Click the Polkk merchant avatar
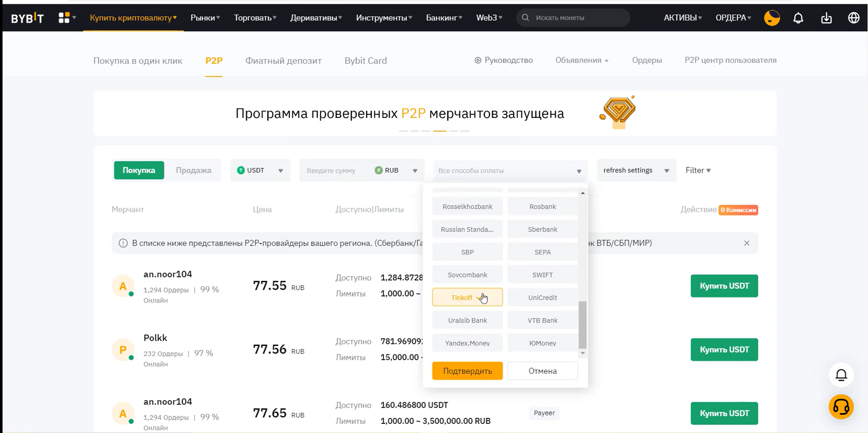868x433 pixels. tap(123, 350)
